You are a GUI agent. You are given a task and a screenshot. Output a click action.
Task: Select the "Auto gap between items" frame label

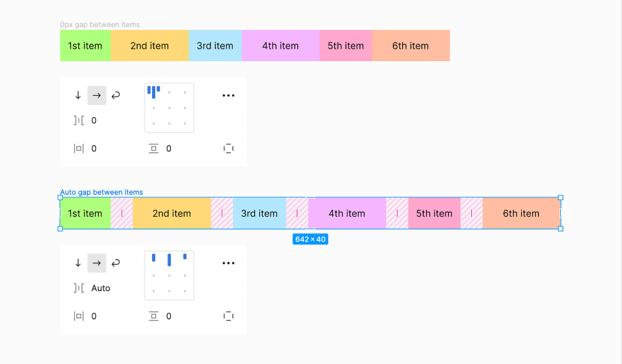[x=101, y=192]
